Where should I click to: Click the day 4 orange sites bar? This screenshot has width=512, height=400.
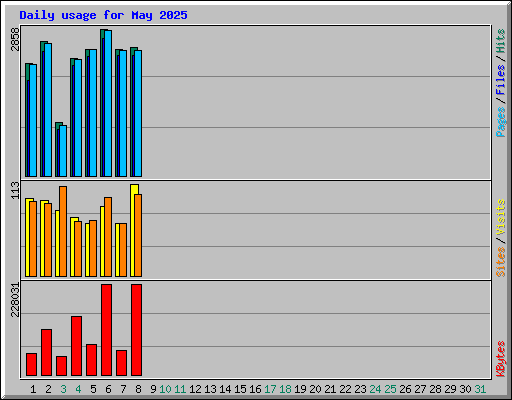click(x=78, y=249)
